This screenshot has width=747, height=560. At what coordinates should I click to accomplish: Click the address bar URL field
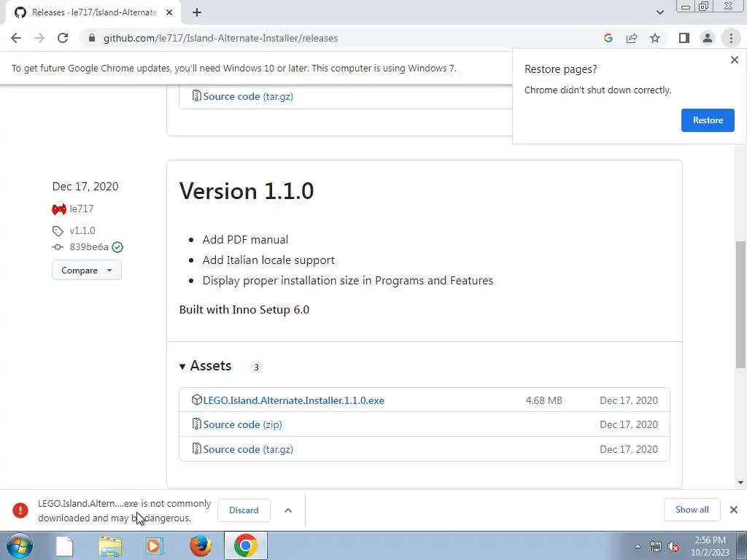343,38
